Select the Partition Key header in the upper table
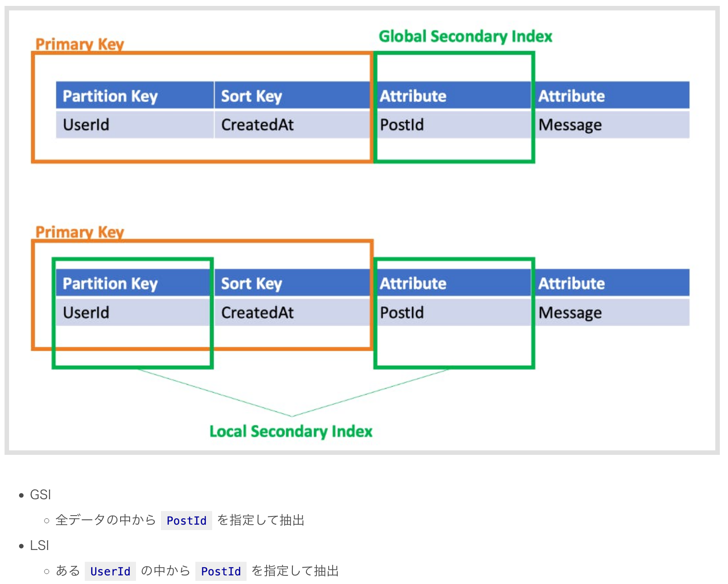The image size is (728, 584). [x=110, y=96]
